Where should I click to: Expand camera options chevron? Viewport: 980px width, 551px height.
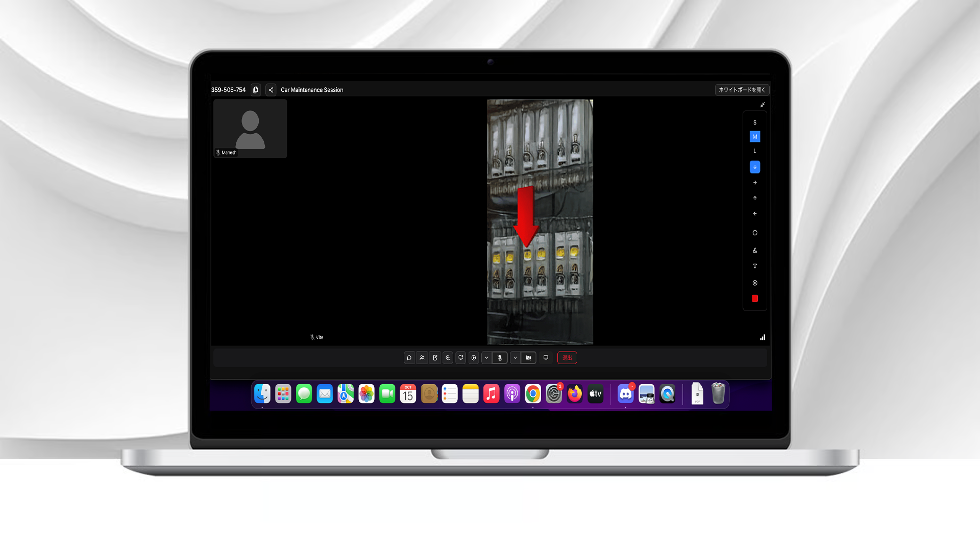515,358
